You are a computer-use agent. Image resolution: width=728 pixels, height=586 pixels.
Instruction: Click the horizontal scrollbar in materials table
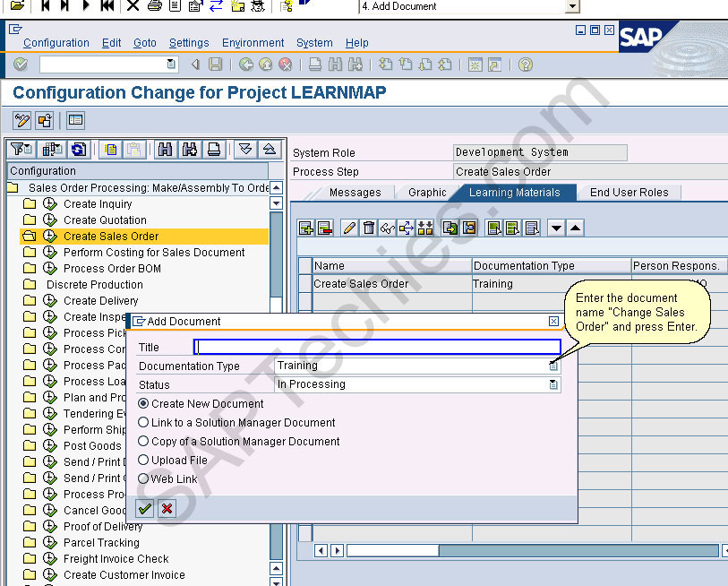(x=532, y=551)
